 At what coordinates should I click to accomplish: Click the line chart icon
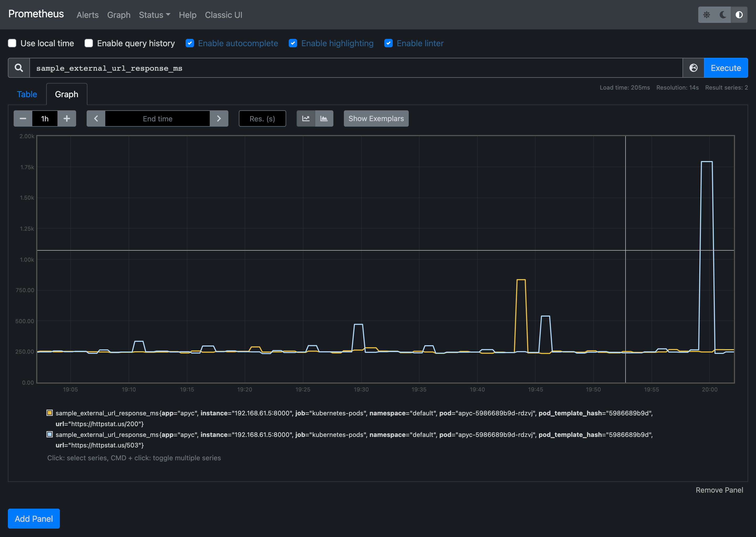(x=306, y=118)
